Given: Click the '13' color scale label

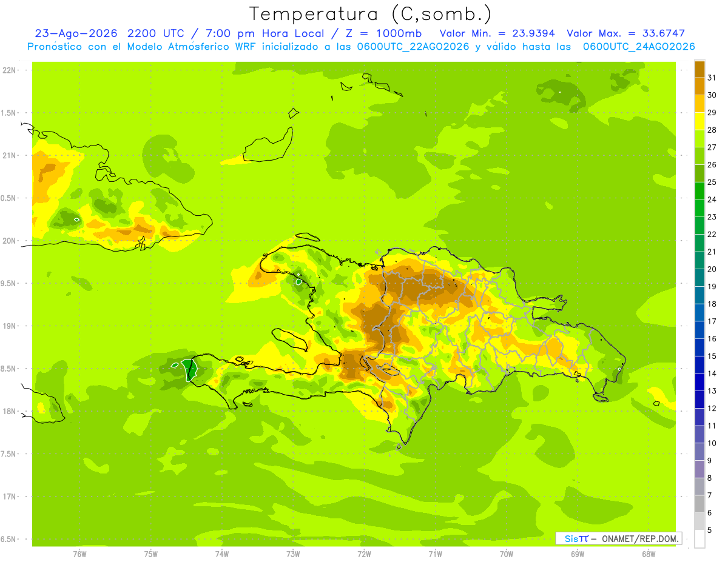Looking at the screenshot, I should pos(712,391).
